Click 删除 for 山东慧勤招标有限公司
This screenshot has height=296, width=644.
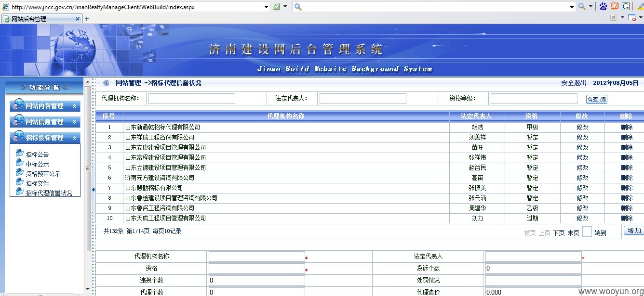[627, 188]
